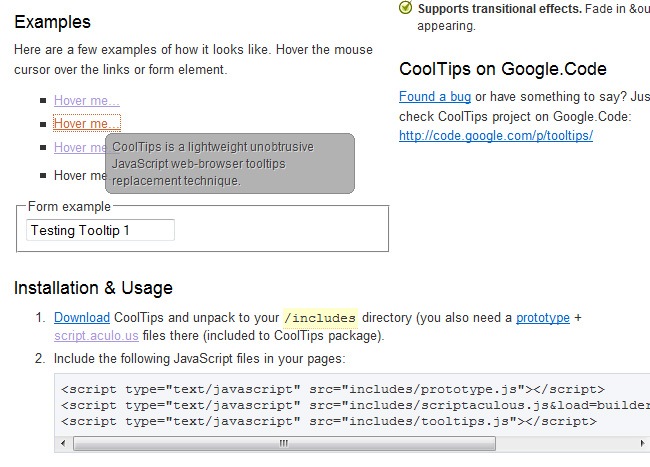The height and width of the screenshot is (467, 650).
Task: Follow the "prototype" link
Action: pyautogui.click(x=543, y=318)
